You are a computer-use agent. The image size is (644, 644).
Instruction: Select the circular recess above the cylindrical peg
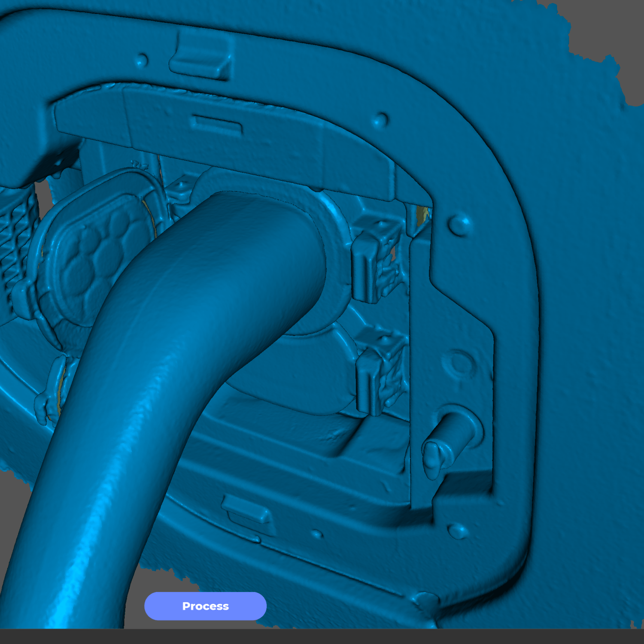pos(460,363)
